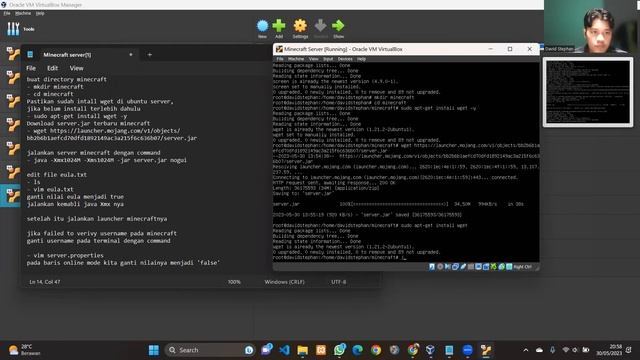The height and width of the screenshot is (360, 640).
Task: Open File menu in VirtualBox Manager
Action: tap(7, 13)
